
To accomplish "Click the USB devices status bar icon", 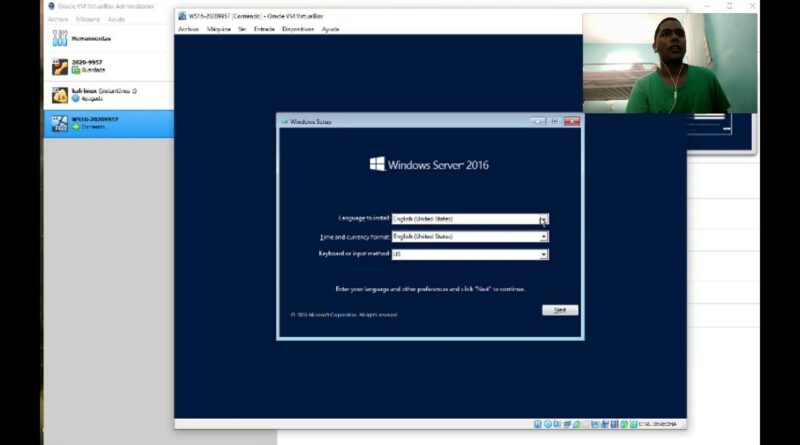I will click(576, 424).
